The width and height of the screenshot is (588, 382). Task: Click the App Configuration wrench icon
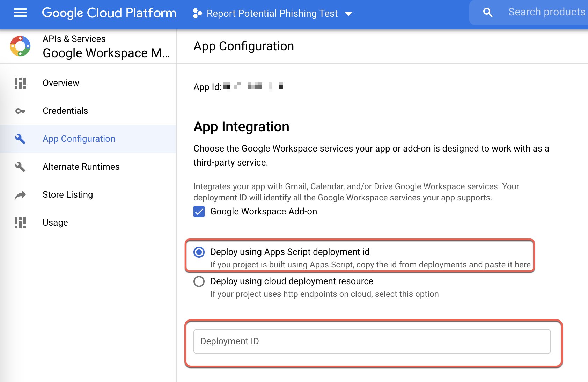tap(20, 139)
